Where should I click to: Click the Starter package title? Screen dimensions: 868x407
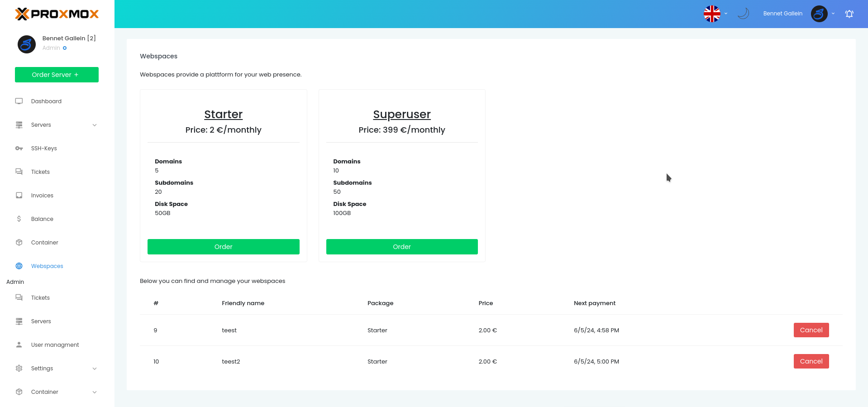point(224,115)
